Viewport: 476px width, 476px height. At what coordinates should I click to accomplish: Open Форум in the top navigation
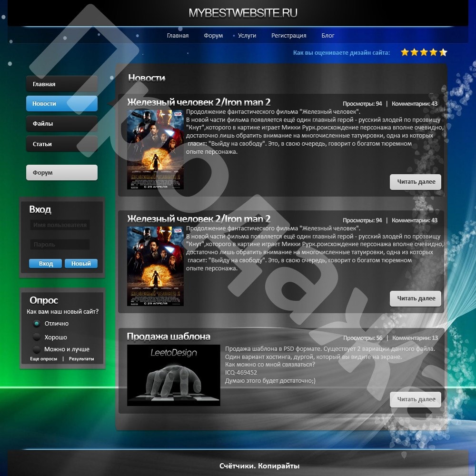point(213,36)
